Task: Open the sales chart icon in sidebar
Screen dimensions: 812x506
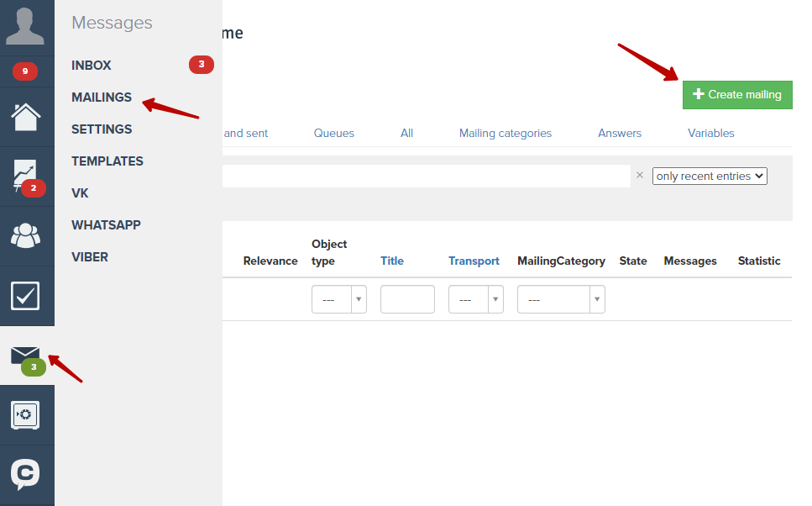Action: (25, 177)
